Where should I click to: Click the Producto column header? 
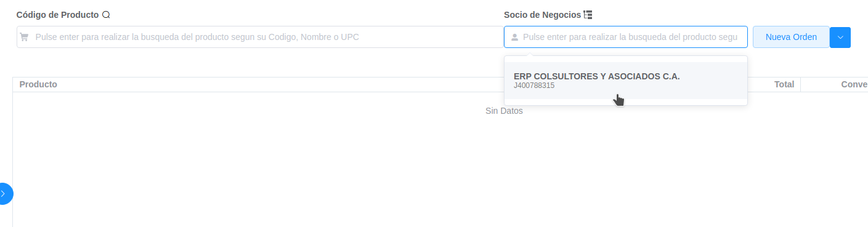tap(38, 84)
